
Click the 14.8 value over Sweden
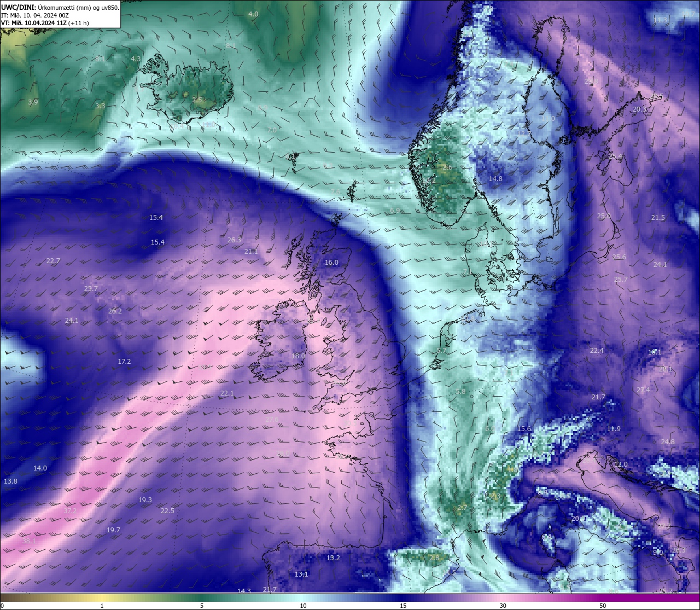click(x=495, y=179)
